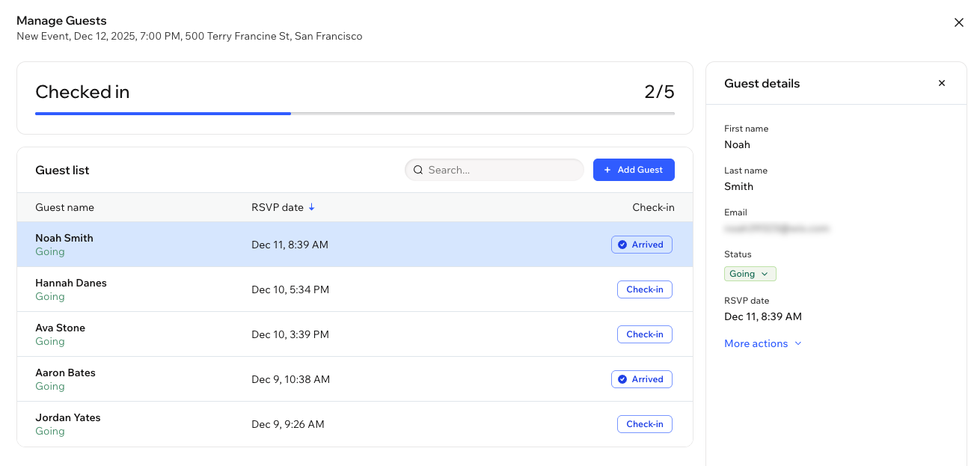Toggle check-in for Hannah Danes
This screenshot has height=466, width=980.
click(644, 289)
